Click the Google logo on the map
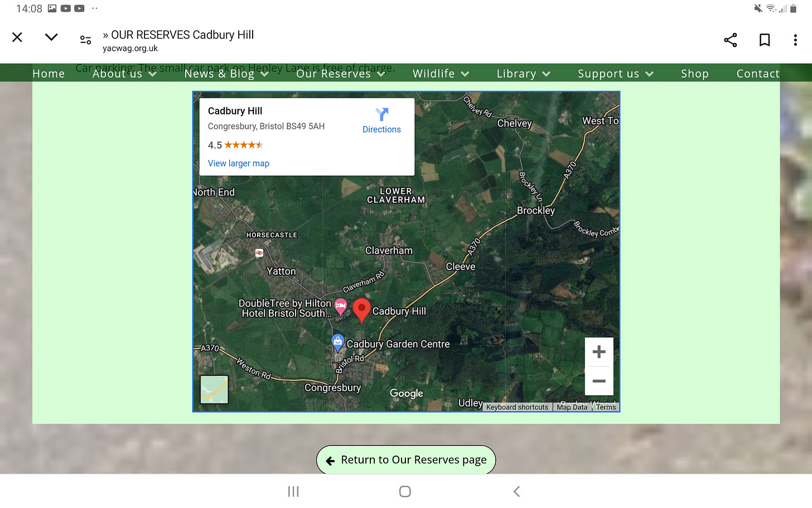The width and height of the screenshot is (812, 508). [x=406, y=394]
